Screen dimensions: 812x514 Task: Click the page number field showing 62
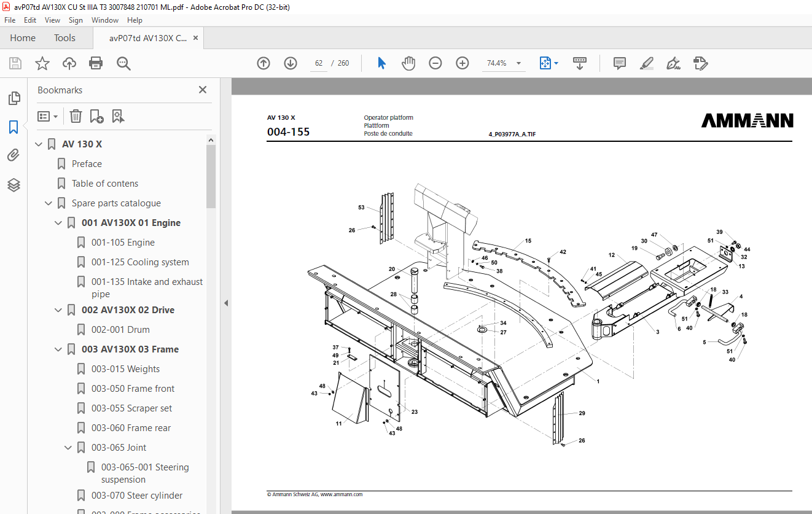319,63
